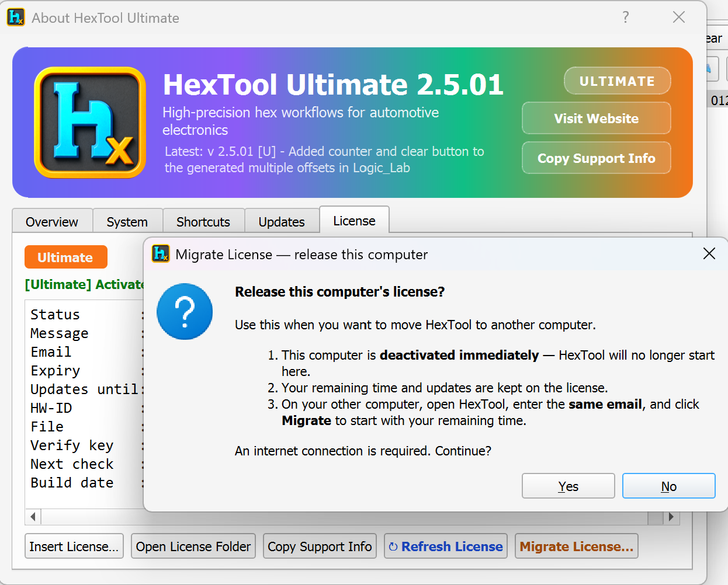Click the "Verify key" row label
The width and height of the screenshot is (728, 585).
(x=72, y=445)
